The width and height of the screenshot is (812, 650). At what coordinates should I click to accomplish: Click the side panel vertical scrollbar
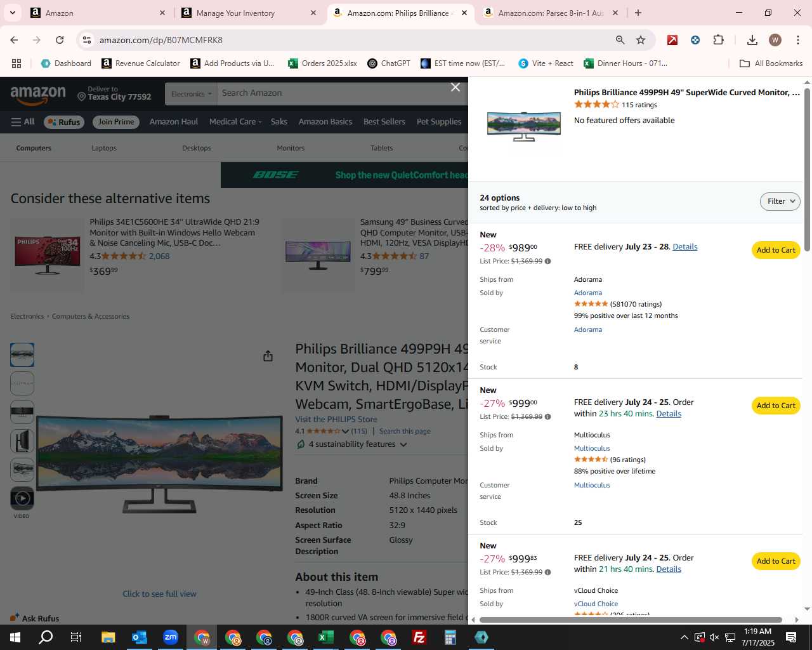pyautogui.click(x=807, y=169)
